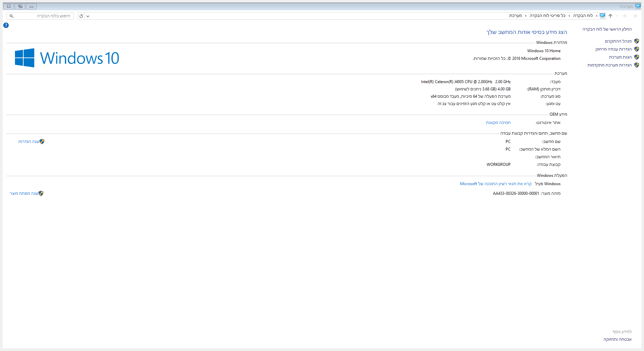Expand the chevron beside the breadcrumb computer icon
The image size is (644, 351).
596,16
